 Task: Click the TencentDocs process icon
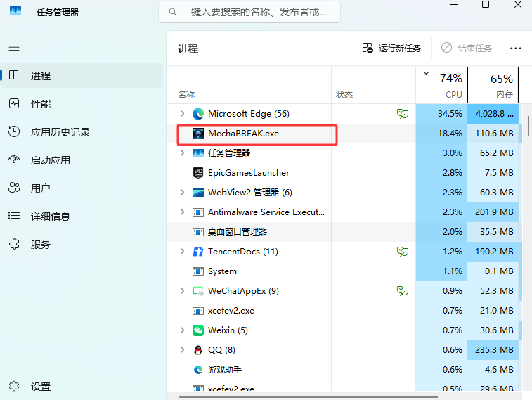click(x=198, y=252)
